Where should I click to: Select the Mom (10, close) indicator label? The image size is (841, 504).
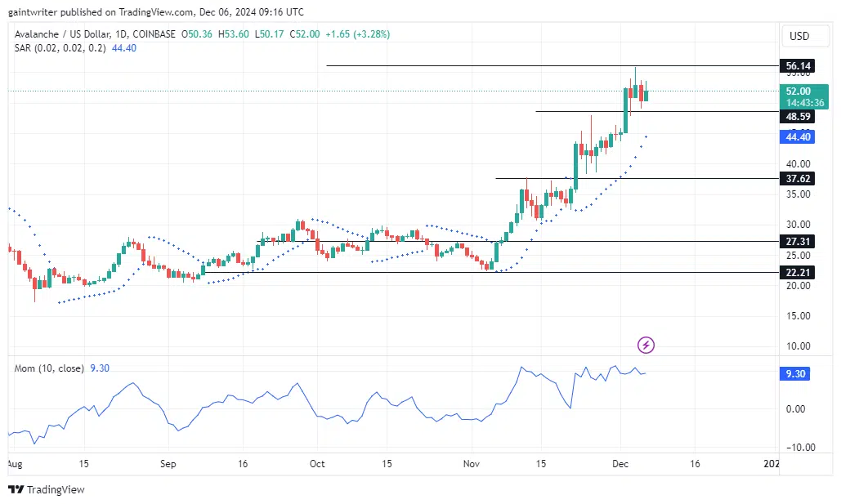[x=49, y=368]
